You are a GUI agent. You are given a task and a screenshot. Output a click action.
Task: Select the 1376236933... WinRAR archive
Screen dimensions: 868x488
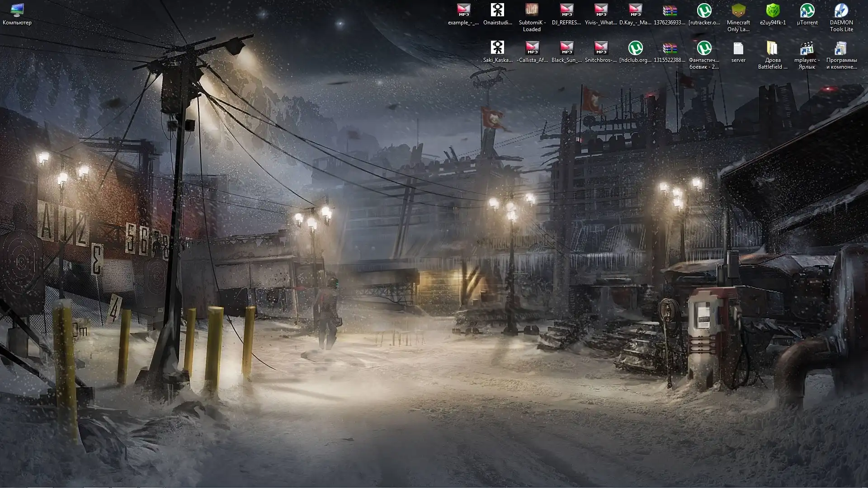click(670, 11)
